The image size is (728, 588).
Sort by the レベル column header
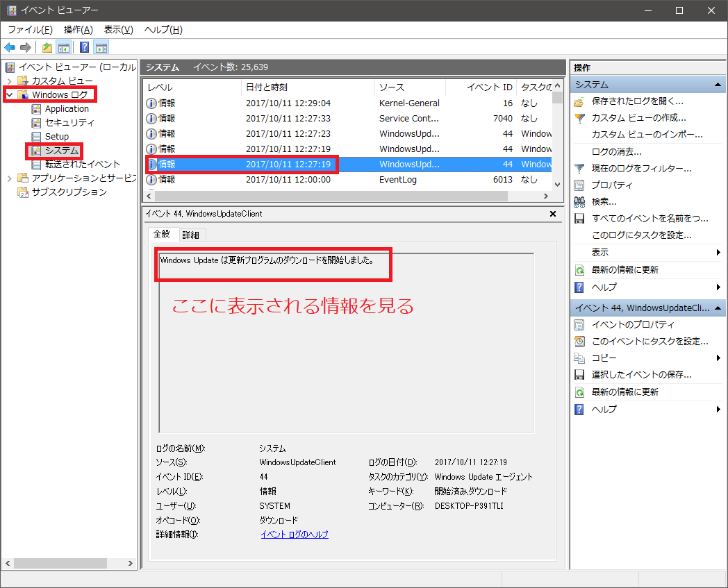192,87
